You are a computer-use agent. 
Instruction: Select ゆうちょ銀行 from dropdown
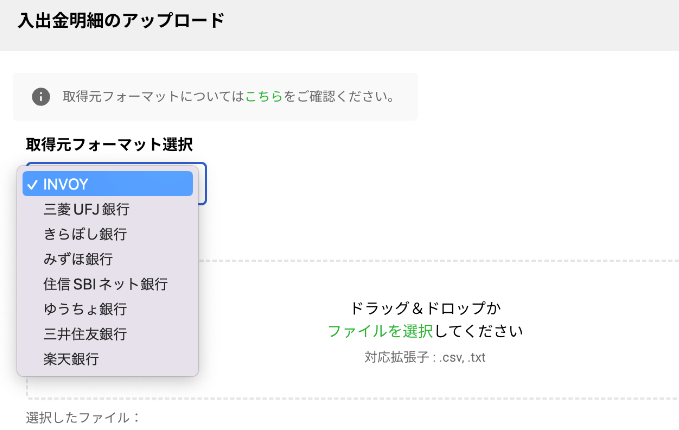click(107, 309)
